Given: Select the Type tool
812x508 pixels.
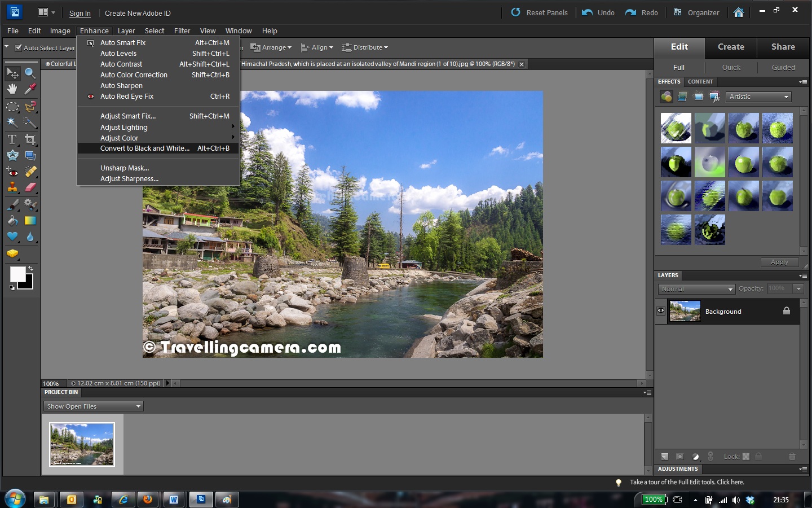Looking at the screenshot, I should pyautogui.click(x=12, y=139).
